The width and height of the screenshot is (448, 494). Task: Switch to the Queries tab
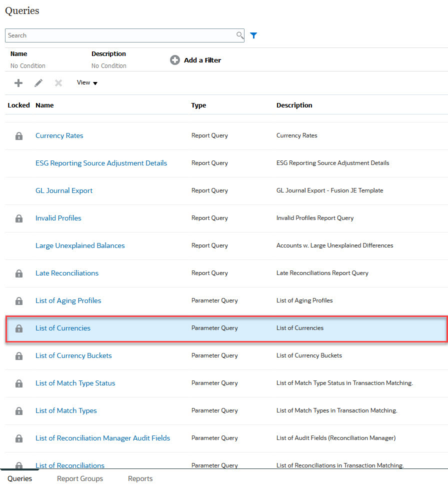coord(20,478)
